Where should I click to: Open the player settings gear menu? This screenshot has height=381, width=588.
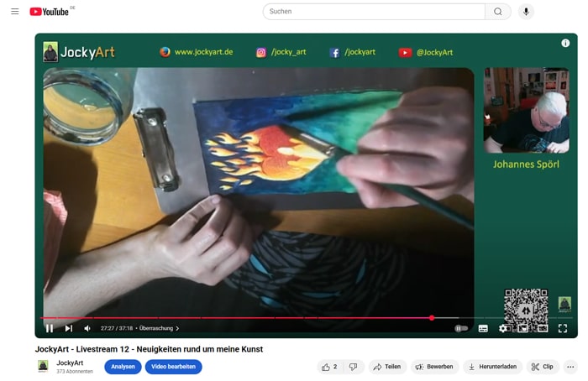503,328
